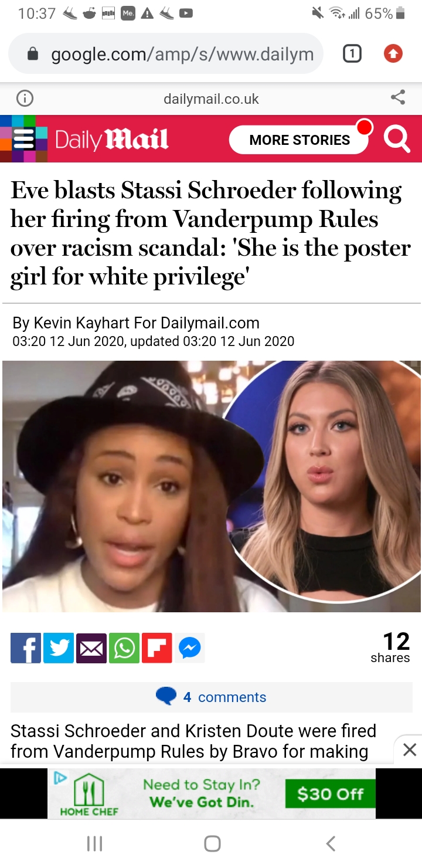Viewport: 422px width, 868px height.
Task: Tap AMP share icon beside dailymail.co.uk
Action: click(398, 98)
